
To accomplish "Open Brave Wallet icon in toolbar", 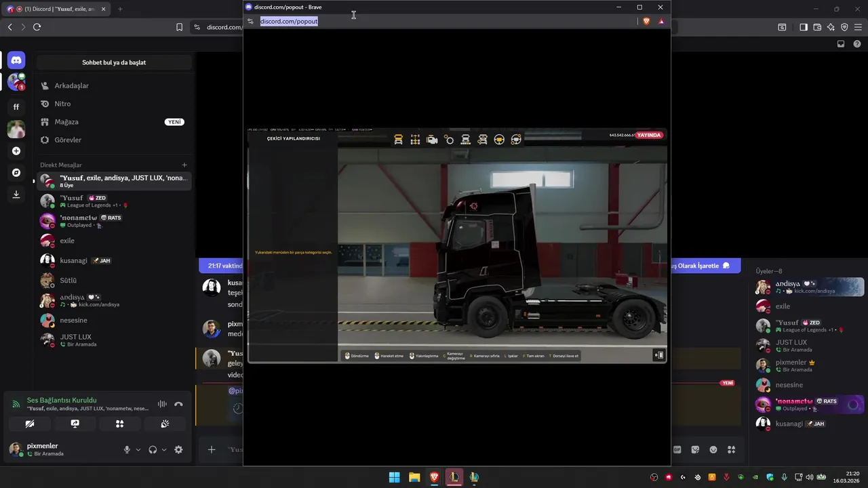I will [817, 27].
